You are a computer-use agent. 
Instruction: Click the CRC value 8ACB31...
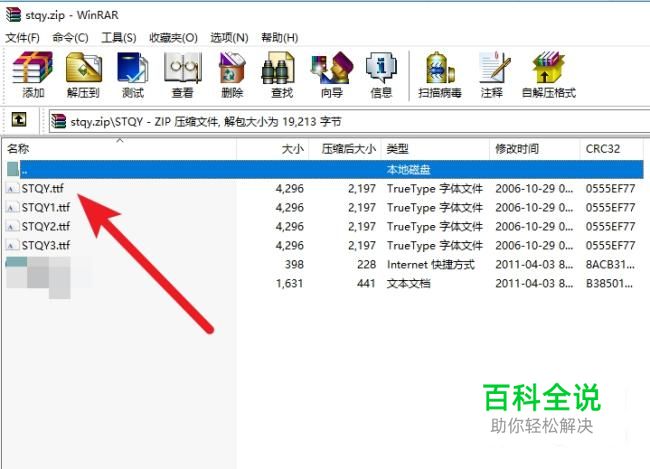point(610,265)
